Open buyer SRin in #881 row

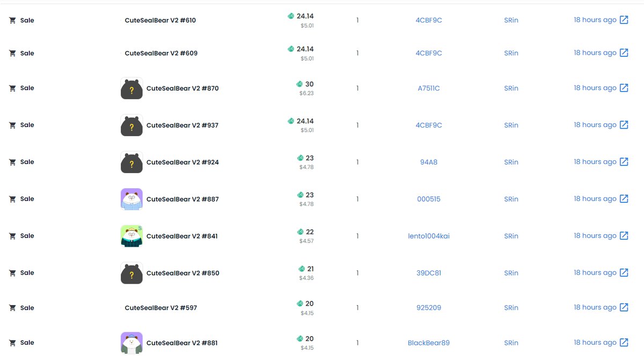point(511,343)
